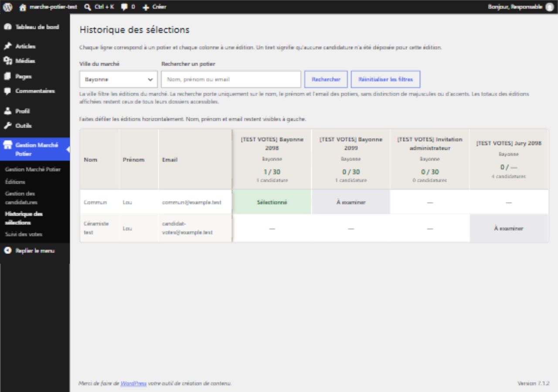558x392 pixels.
Task: Click the home icon beside marche-potier-test
Action: tap(23, 7)
